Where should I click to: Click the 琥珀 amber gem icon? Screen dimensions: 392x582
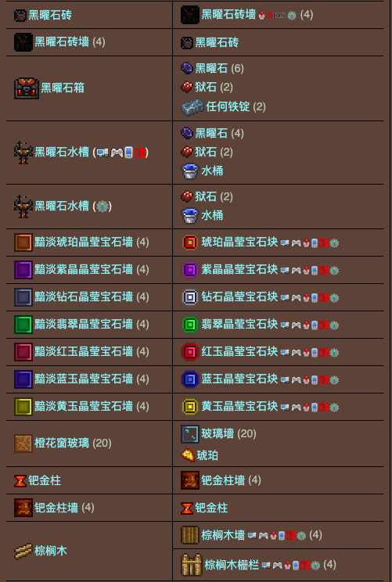click(x=188, y=455)
